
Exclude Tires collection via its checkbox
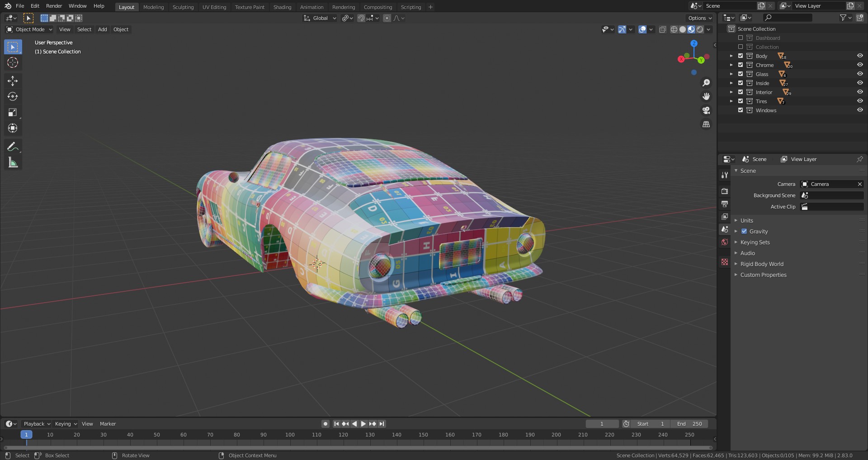tap(741, 101)
